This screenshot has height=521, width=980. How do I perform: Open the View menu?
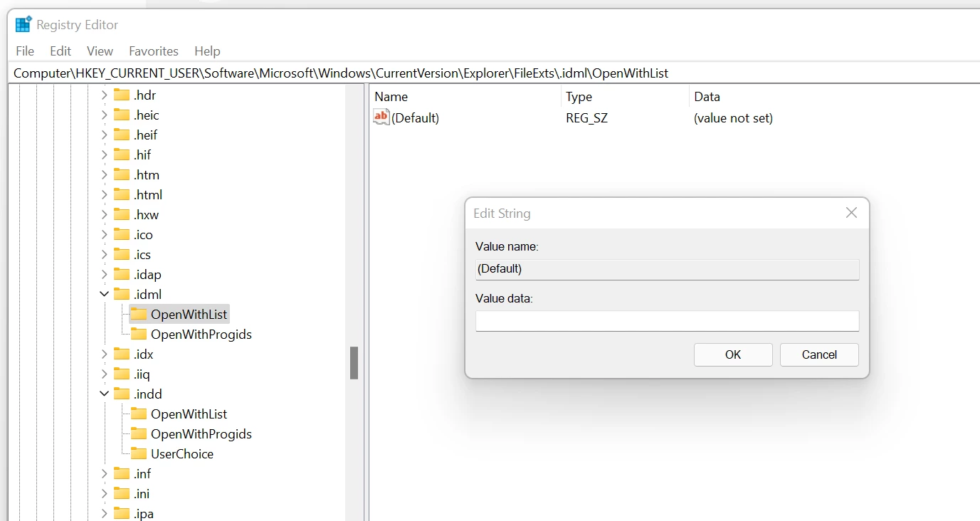pyautogui.click(x=100, y=51)
